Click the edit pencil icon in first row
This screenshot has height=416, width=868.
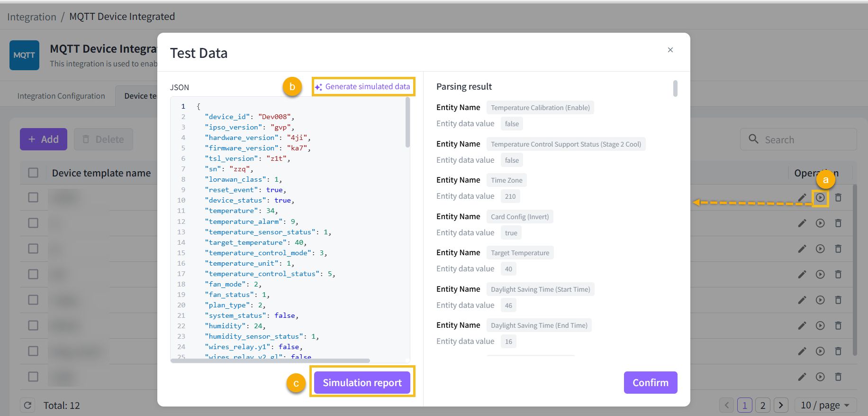(802, 197)
